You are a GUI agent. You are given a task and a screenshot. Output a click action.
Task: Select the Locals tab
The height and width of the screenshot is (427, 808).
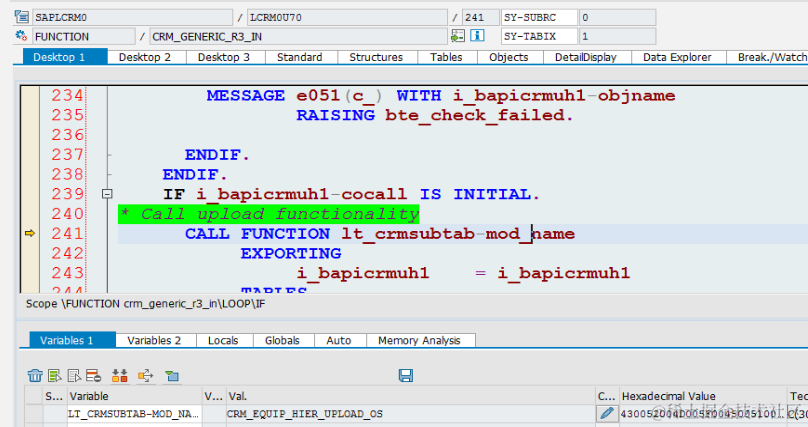tap(223, 340)
